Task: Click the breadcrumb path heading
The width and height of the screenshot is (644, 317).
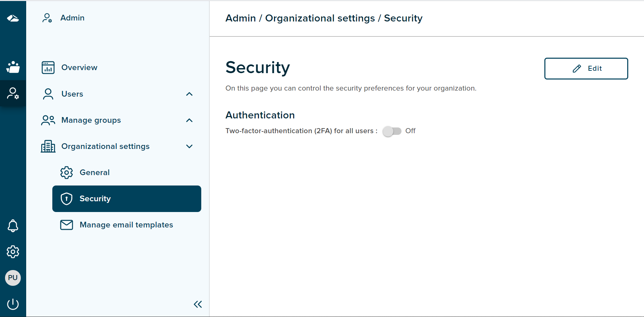Action: (324, 18)
